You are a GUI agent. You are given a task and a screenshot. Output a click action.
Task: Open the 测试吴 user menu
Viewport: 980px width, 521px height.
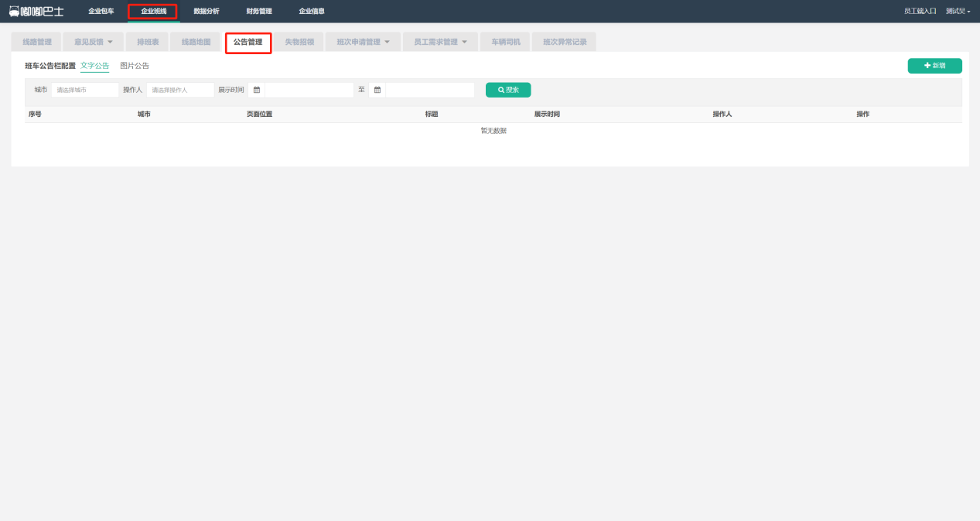tap(958, 11)
